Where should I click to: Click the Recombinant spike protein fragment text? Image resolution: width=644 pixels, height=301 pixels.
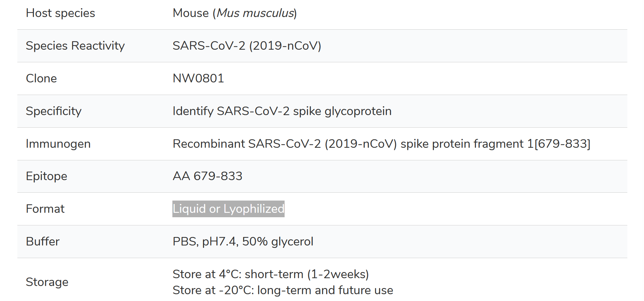pyautogui.click(x=382, y=144)
